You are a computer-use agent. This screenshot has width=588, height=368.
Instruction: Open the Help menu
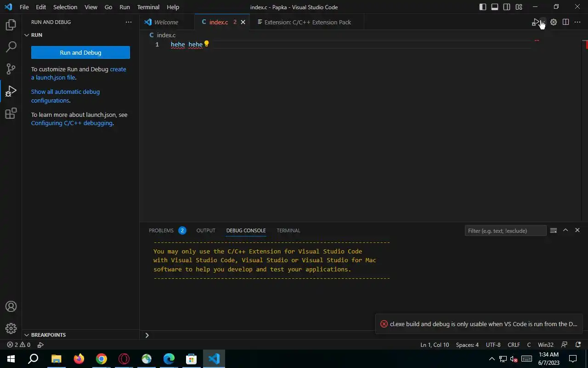[x=173, y=7]
